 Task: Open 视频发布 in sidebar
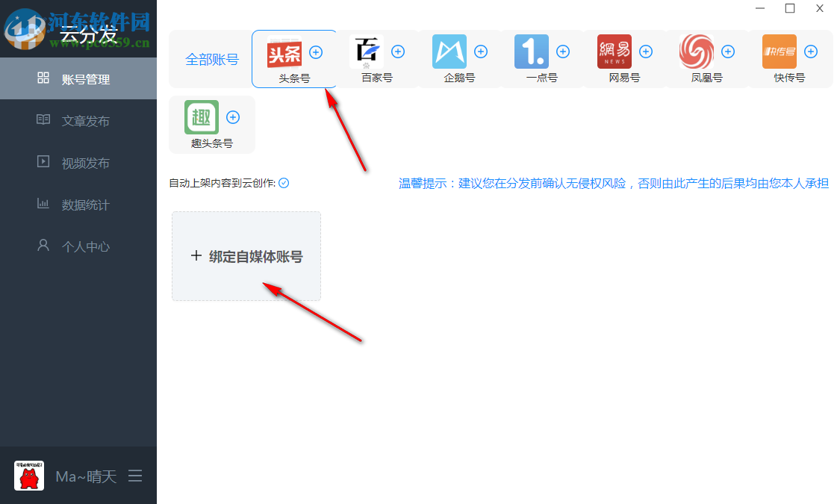click(x=78, y=162)
